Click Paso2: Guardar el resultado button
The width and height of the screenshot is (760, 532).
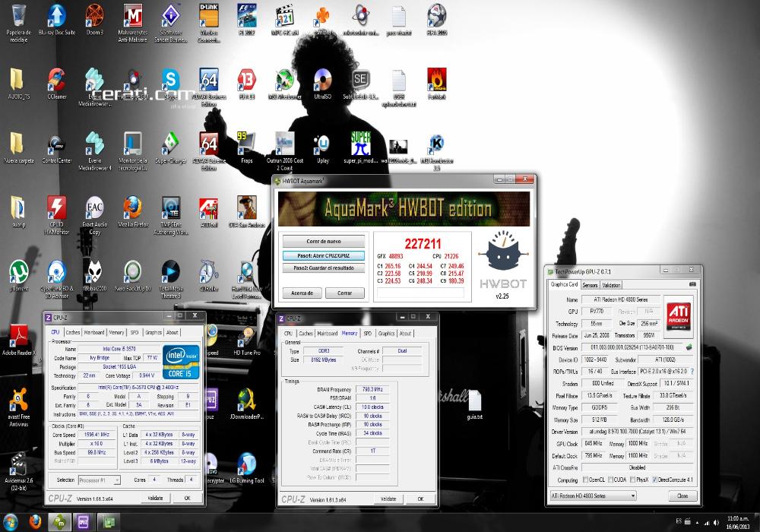[x=324, y=268]
